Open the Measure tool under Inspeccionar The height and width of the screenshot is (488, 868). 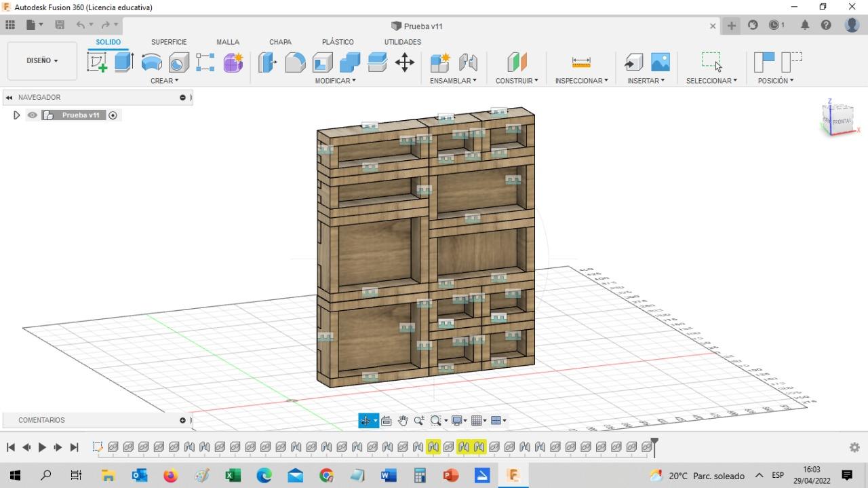coord(581,62)
